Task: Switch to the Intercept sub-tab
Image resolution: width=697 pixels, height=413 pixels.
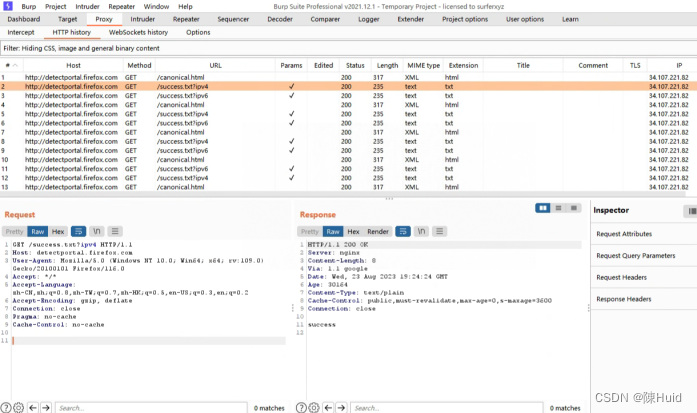Action: [21, 32]
